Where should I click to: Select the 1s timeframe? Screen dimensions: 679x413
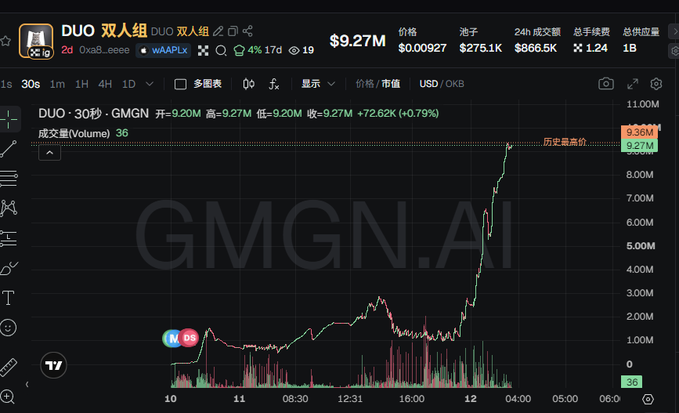tap(6, 84)
